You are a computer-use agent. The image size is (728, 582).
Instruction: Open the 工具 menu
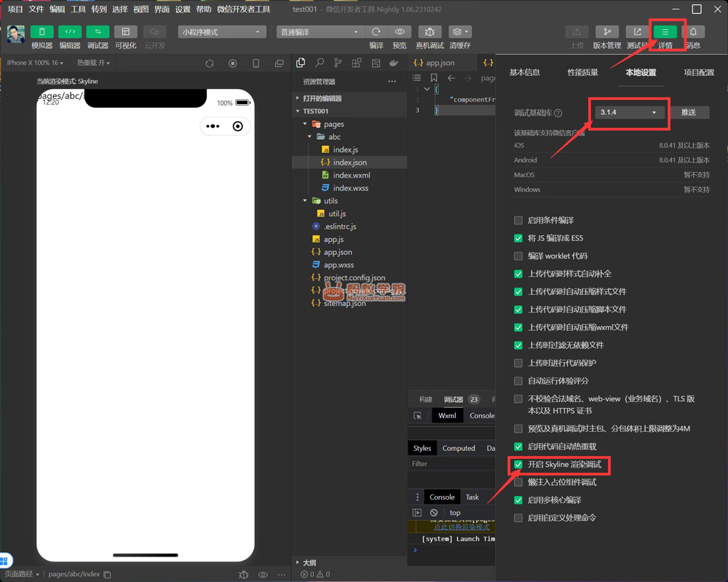(78, 9)
